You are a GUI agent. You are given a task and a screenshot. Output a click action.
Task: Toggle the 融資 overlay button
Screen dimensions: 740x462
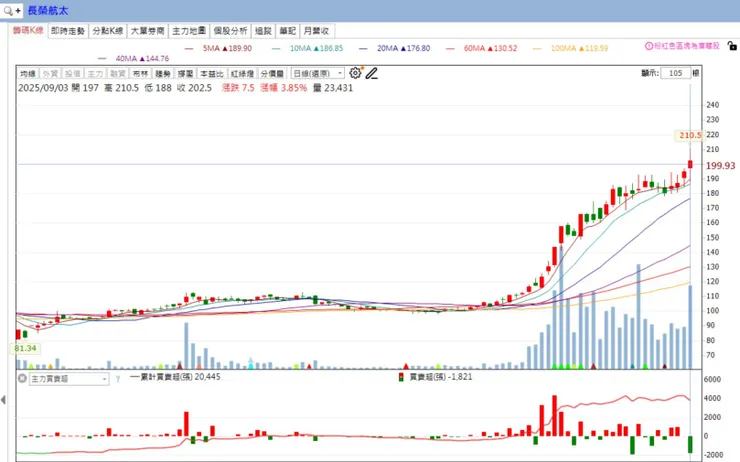click(118, 74)
